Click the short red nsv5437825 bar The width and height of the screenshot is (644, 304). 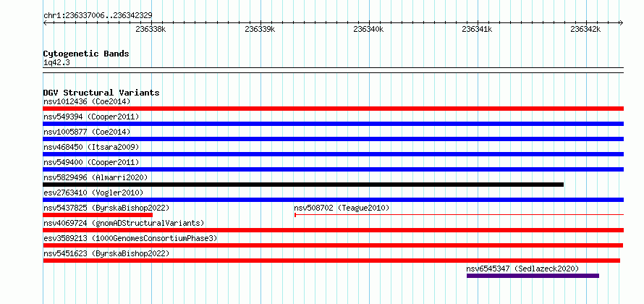click(x=98, y=215)
